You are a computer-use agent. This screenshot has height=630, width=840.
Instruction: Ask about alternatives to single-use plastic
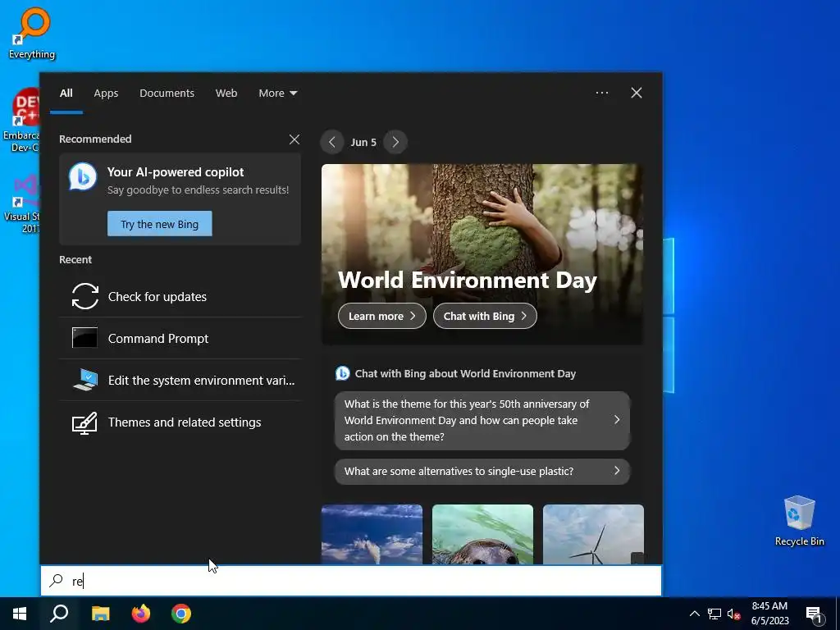(482, 472)
